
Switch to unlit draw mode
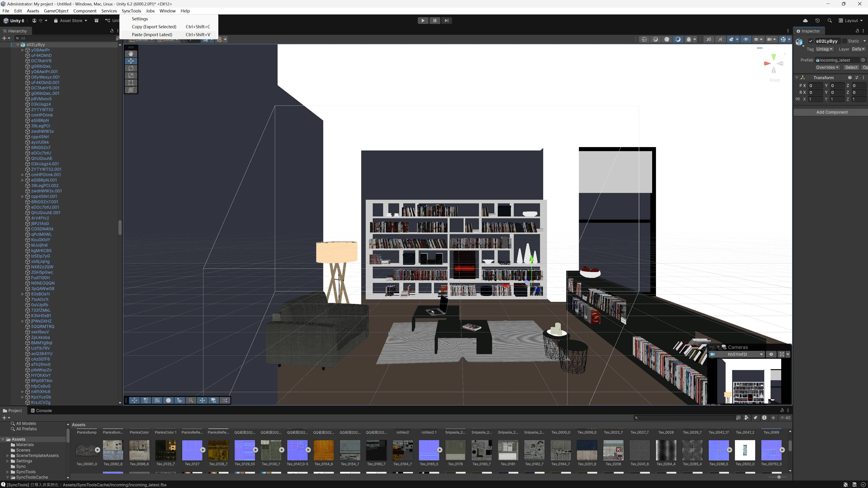[x=667, y=39]
